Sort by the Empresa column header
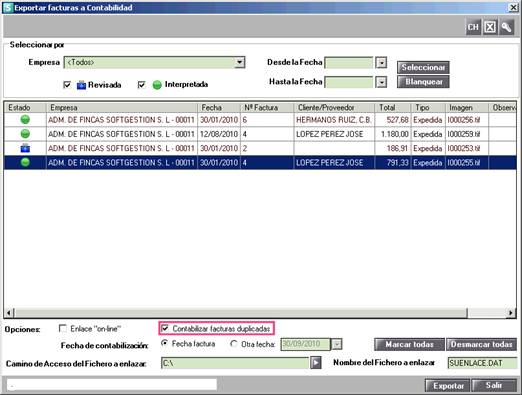 point(122,108)
